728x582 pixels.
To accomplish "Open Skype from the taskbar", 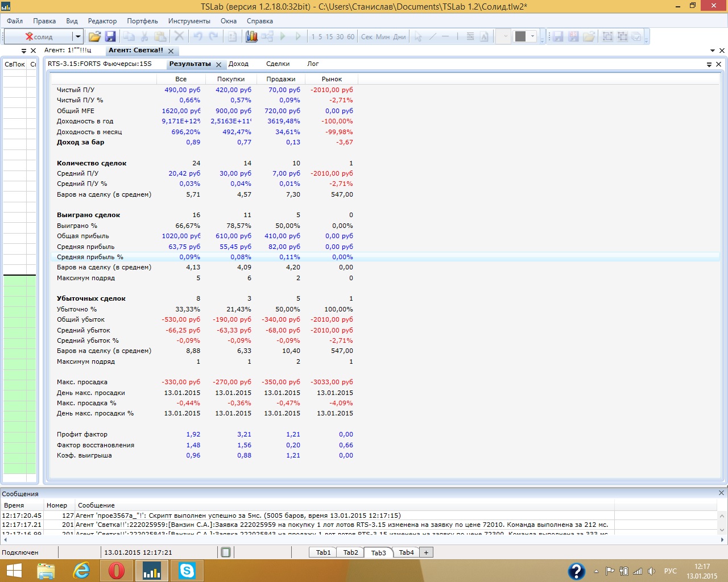I will [x=187, y=570].
